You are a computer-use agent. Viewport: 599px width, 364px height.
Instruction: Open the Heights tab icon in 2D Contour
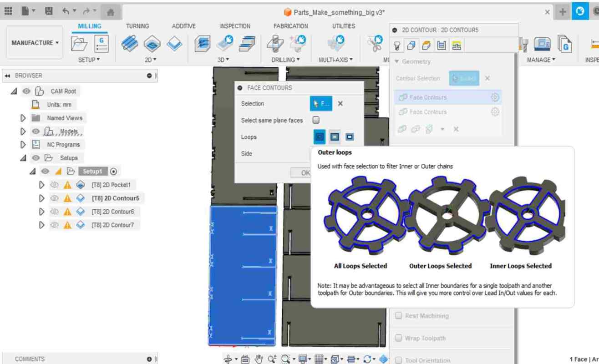point(426,45)
